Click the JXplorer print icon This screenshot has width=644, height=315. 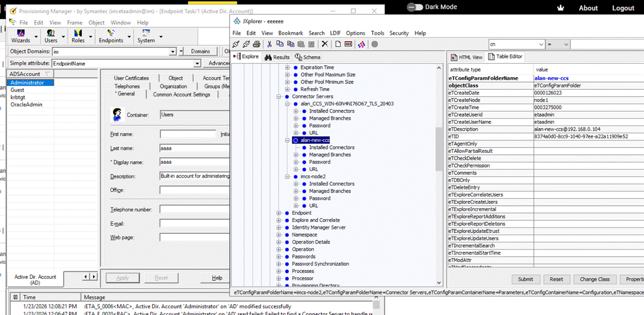click(257, 44)
